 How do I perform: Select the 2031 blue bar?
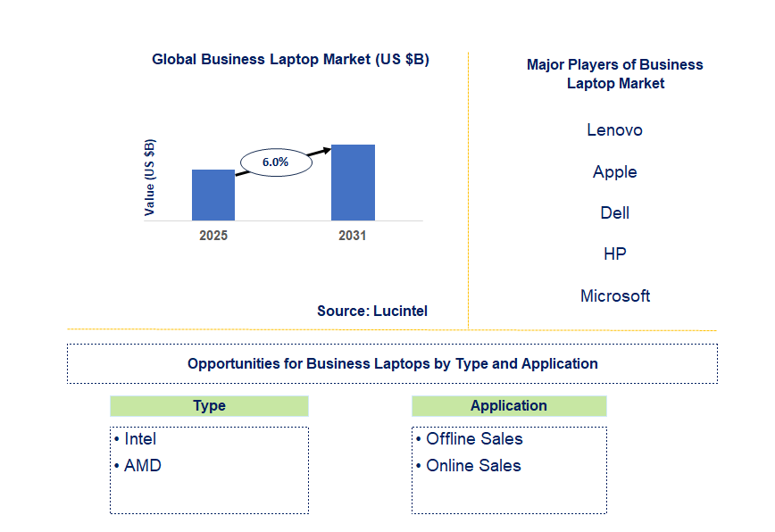click(353, 182)
